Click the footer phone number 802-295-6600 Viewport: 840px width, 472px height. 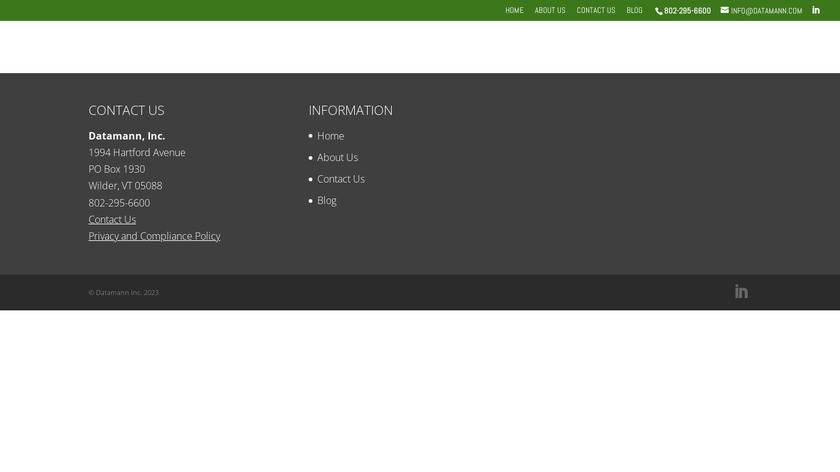(119, 203)
